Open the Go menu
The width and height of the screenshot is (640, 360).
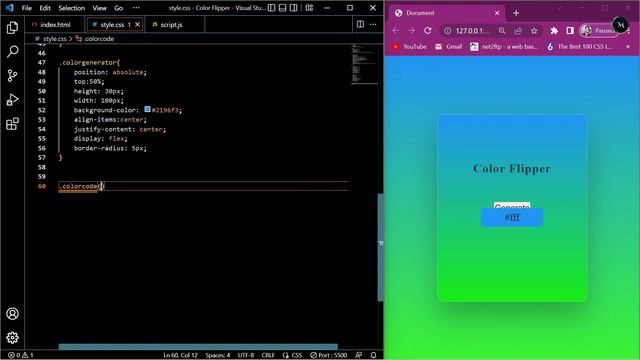118,8
